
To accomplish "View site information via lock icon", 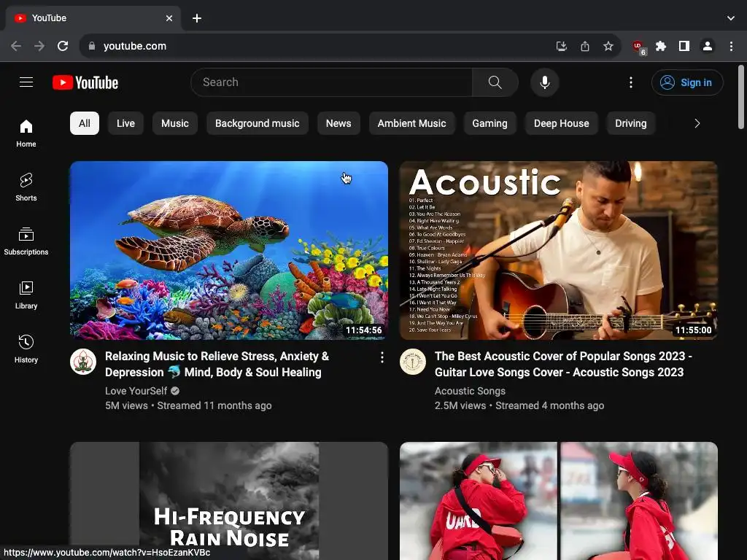I will tap(92, 46).
